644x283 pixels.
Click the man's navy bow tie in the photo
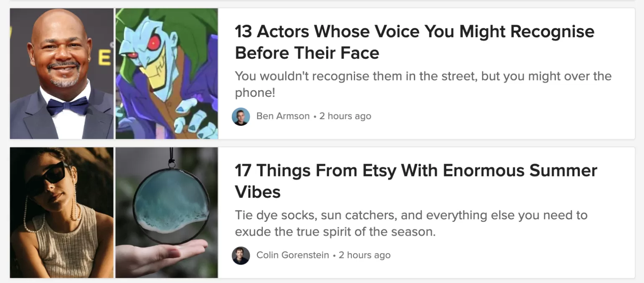(67, 106)
